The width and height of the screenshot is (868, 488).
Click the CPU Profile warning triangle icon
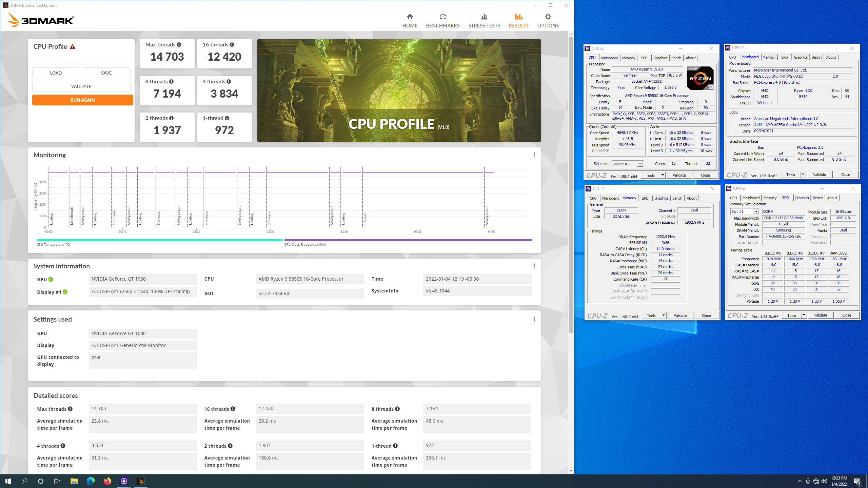pos(73,47)
